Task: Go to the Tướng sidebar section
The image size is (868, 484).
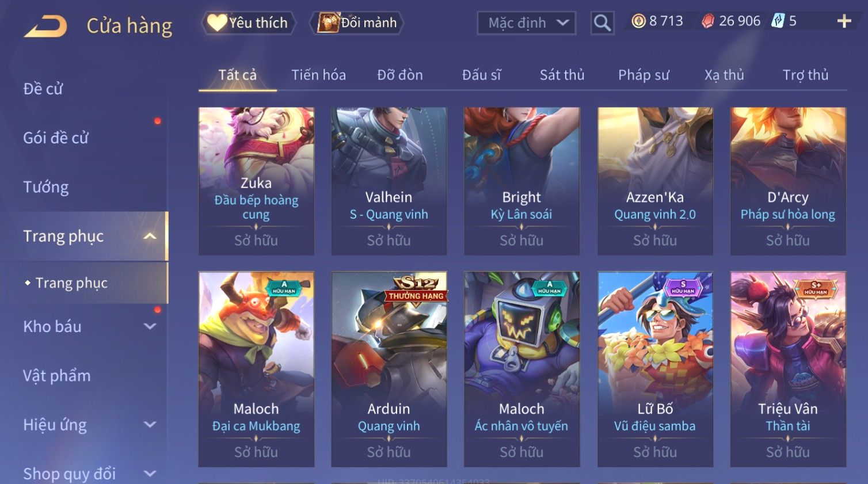Action: pyautogui.click(x=45, y=187)
